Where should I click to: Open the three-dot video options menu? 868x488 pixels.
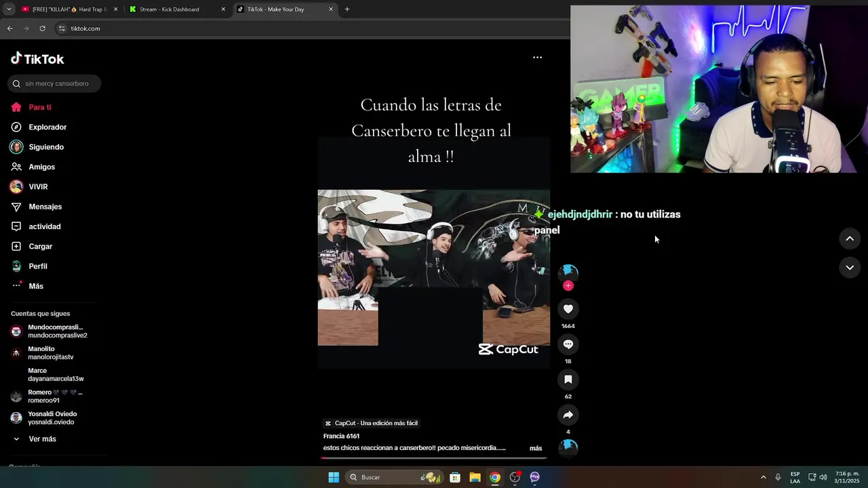[537, 58]
